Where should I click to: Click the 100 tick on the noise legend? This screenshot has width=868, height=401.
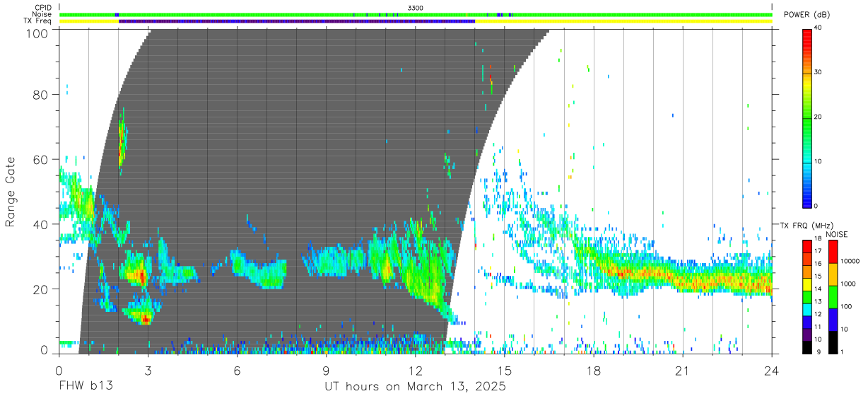pos(848,307)
